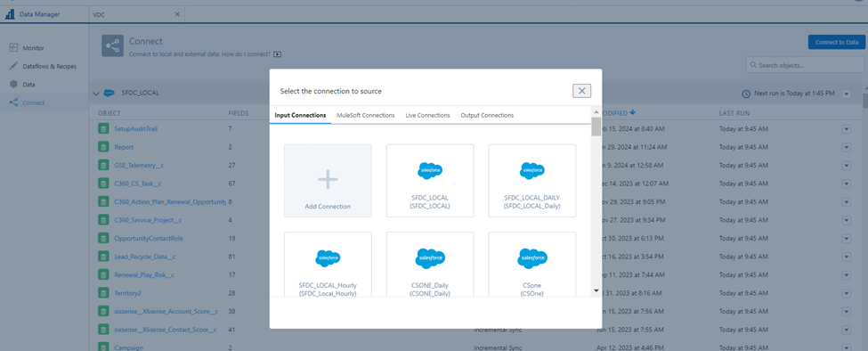Open row actions dropdown for GSE_Telemetry__c

tap(846, 166)
